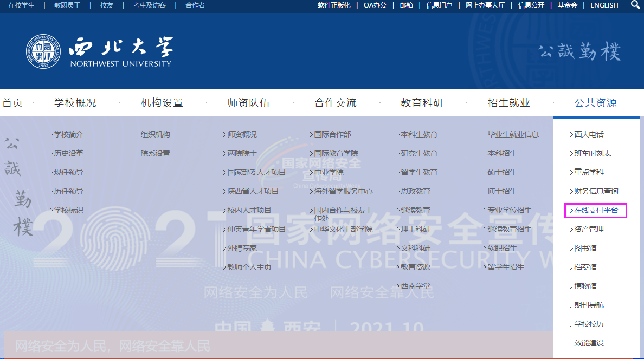The image size is (644, 359).
Task: Open the 在线支付平台 link
Action: [596, 210]
